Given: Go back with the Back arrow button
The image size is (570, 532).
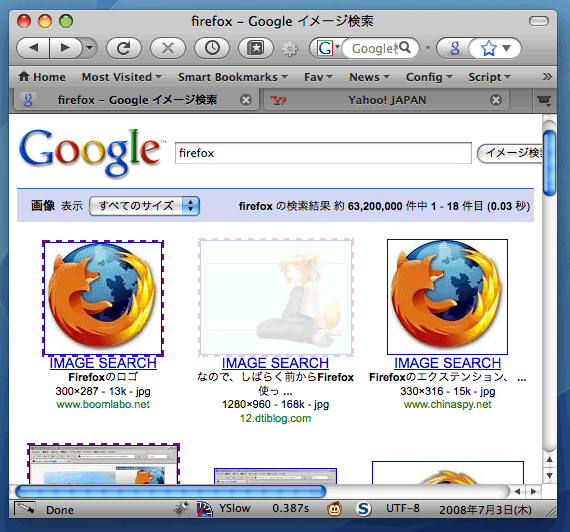Looking at the screenshot, I should pos(33,48).
